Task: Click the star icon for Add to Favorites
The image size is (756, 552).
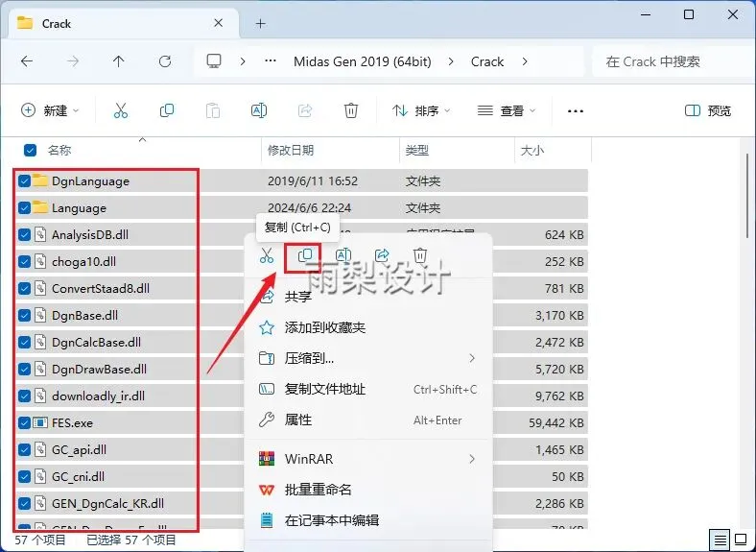Action: (x=267, y=328)
